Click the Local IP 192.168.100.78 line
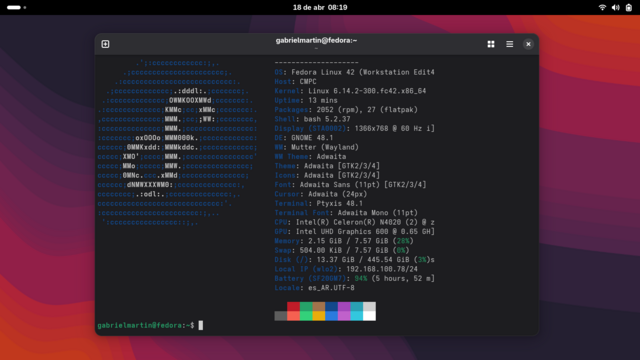640x360 pixels. click(346, 269)
